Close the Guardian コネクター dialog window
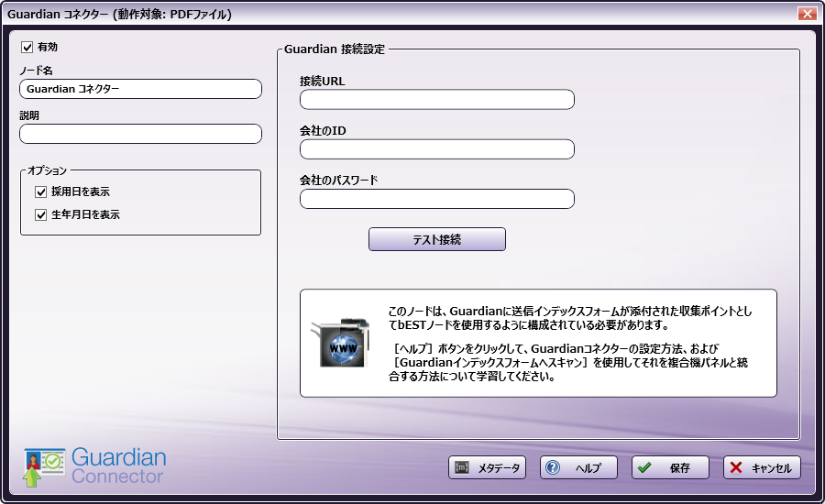 tap(807, 14)
